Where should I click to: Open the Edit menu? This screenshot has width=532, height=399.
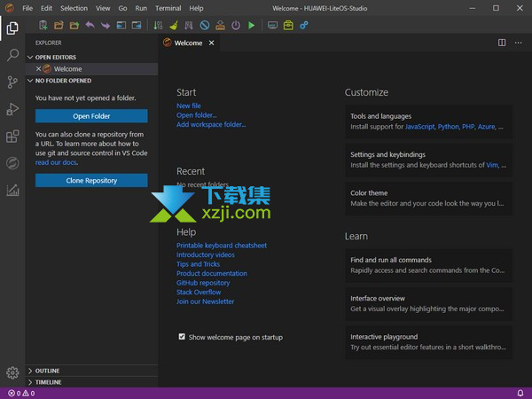pos(46,8)
